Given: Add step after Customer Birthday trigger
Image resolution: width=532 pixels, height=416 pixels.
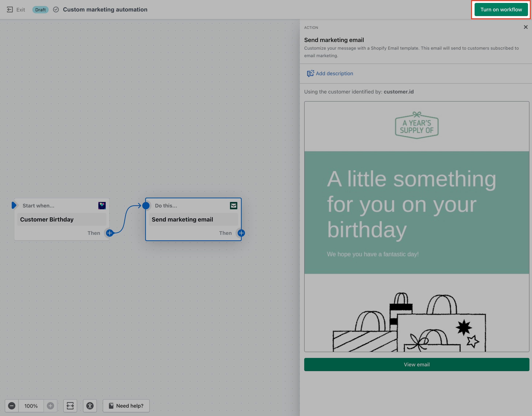Looking at the screenshot, I should point(110,233).
